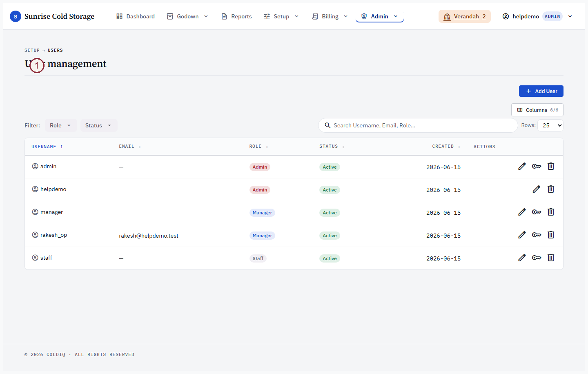Viewport: 588px width, 374px height.
Task: Reset password key icon for manager user
Action: click(537, 212)
